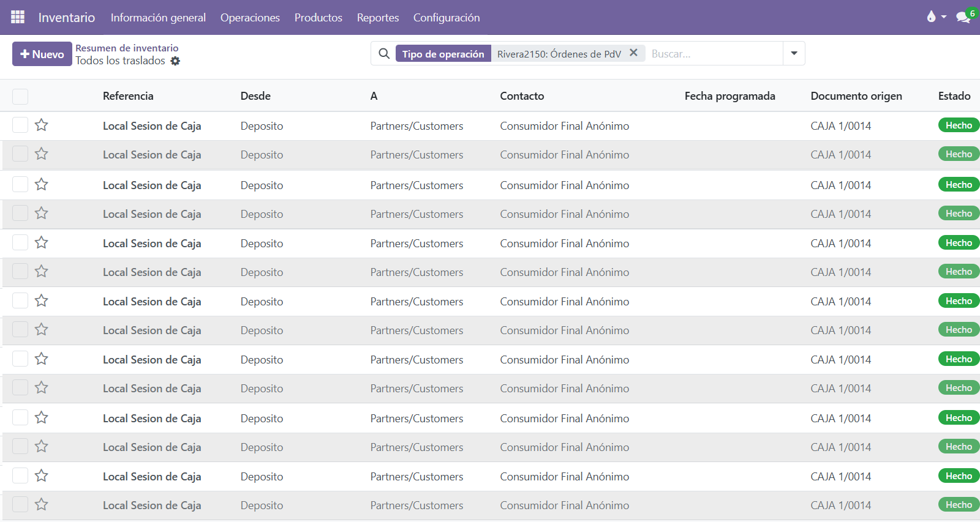The width and height of the screenshot is (980, 522).
Task: Remove the Rivera2150 operation type filter
Action: point(633,53)
